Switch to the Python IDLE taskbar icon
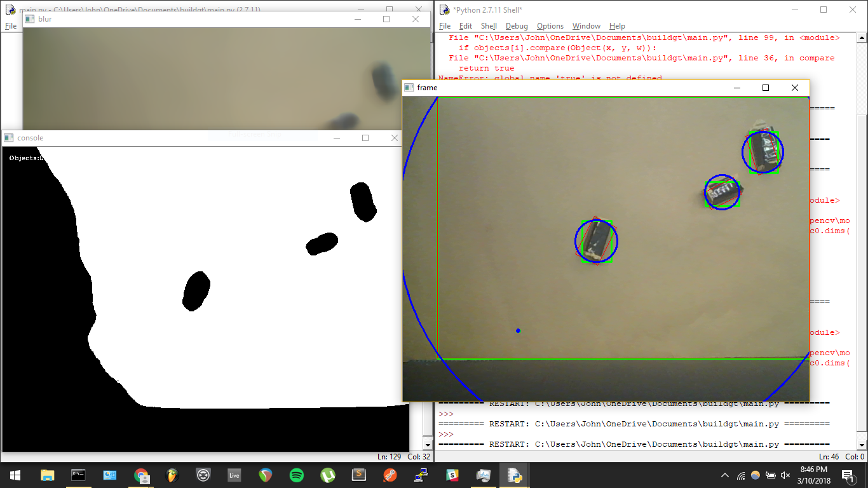This screenshot has height=488, width=868. click(x=515, y=475)
